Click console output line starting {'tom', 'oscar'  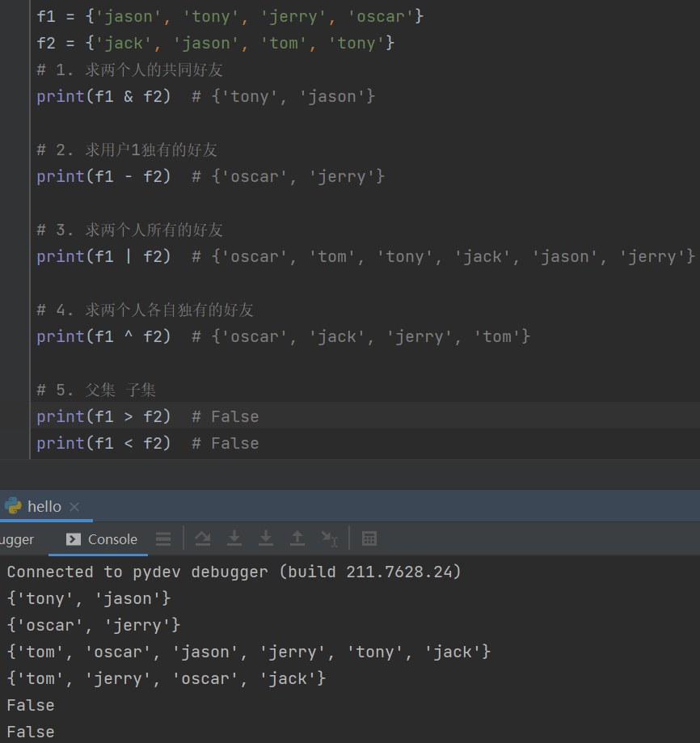tap(249, 652)
